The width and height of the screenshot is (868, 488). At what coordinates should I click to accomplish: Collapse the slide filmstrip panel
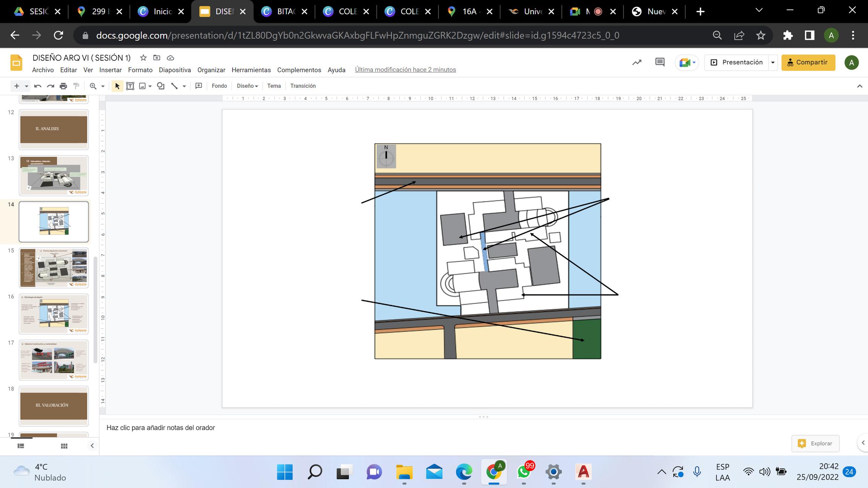click(92, 446)
